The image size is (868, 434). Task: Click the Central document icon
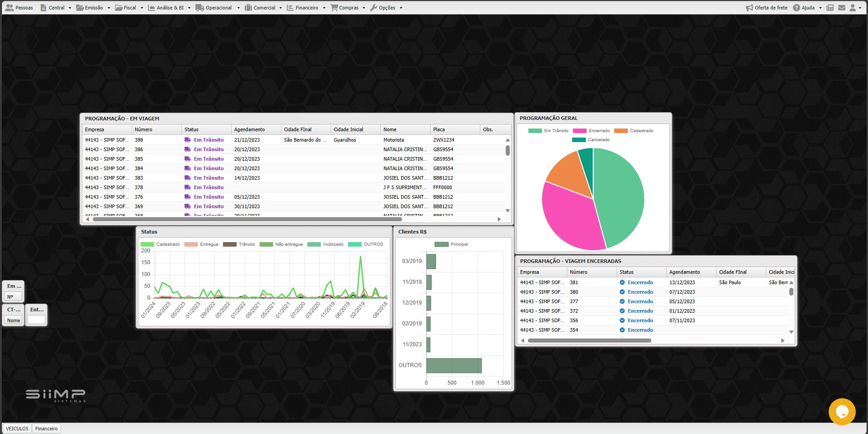43,8
